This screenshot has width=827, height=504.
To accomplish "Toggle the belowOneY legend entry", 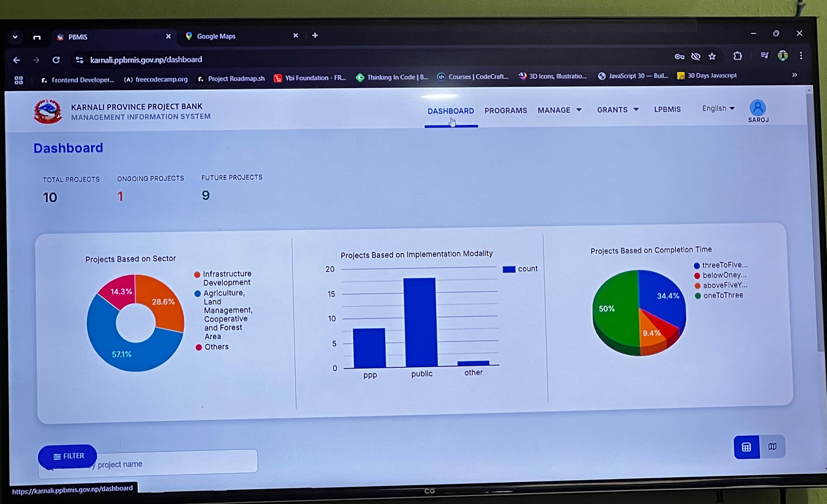I will [x=720, y=275].
